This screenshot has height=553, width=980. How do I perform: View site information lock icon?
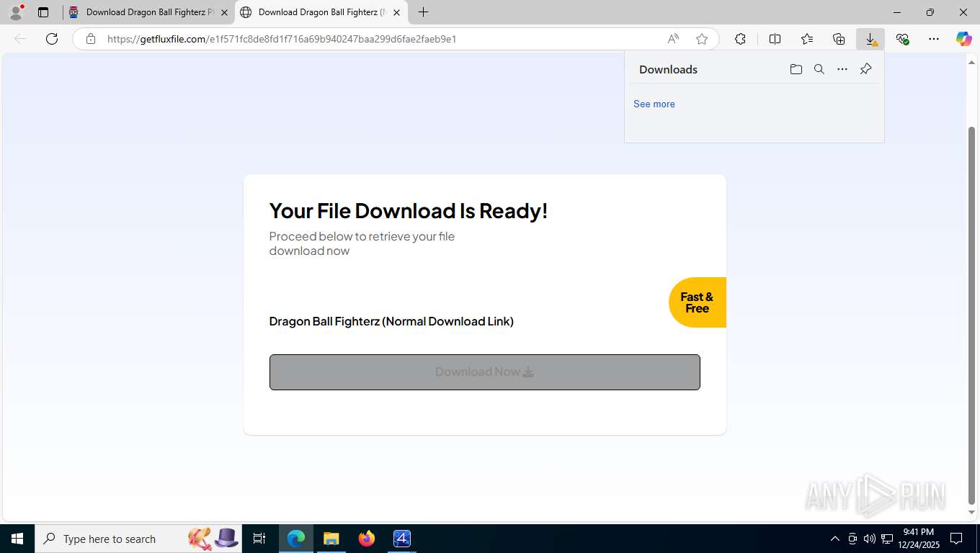click(x=91, y=39)
